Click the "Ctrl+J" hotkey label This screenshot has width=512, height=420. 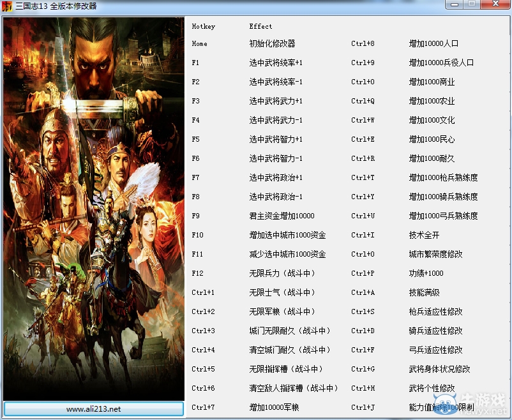pos(363,407)
